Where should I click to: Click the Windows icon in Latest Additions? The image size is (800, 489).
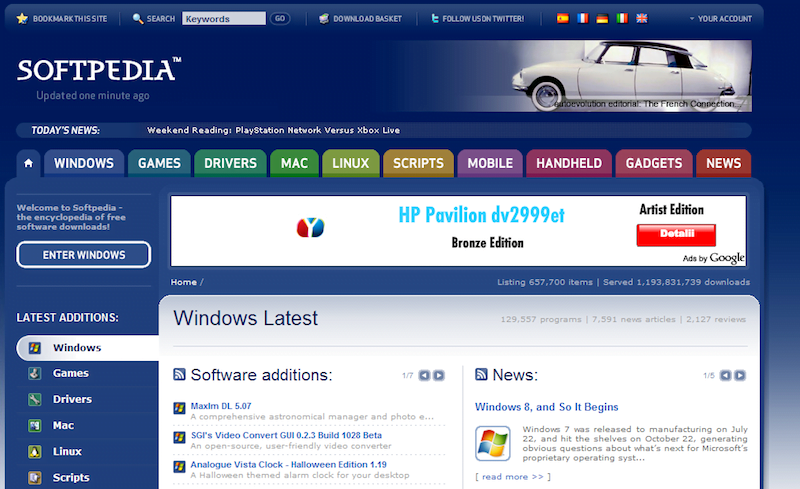pos(35,348)
